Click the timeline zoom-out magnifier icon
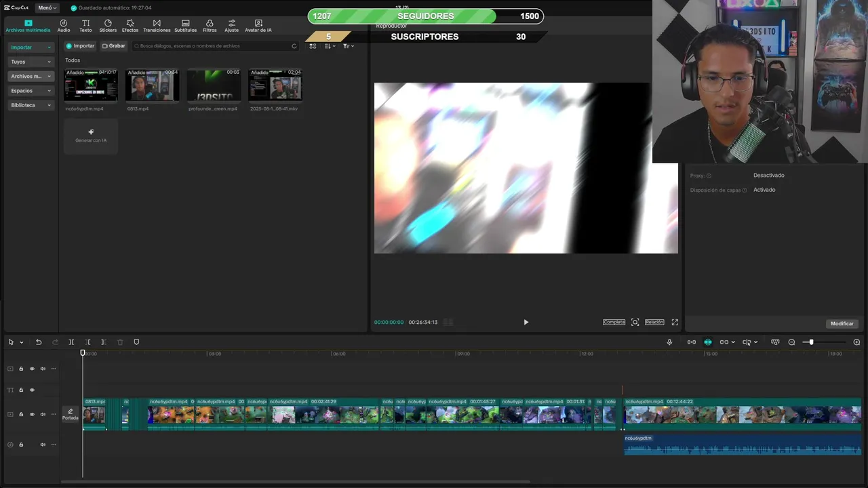 (x=791, y=342)
